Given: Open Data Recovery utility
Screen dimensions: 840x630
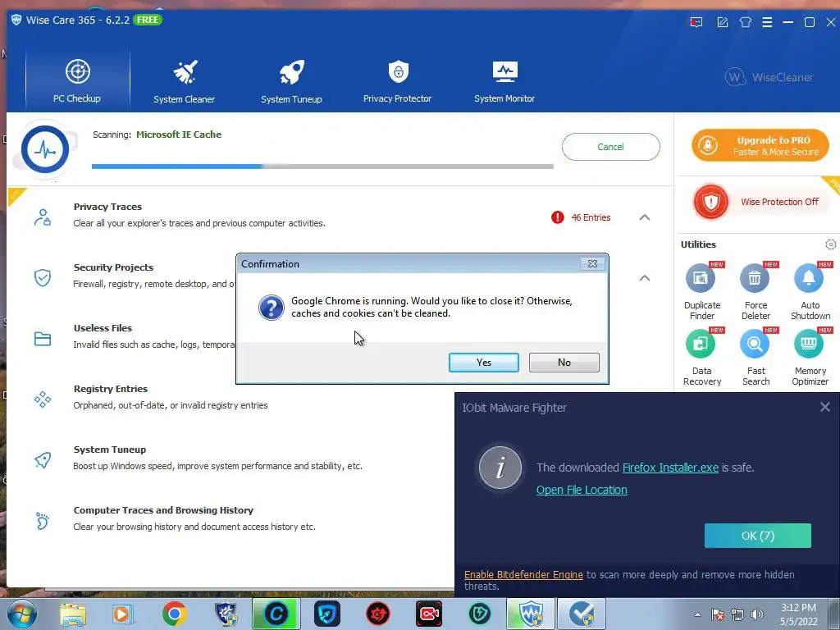Looking at the screenshot, I should click(x=701, y=358).
